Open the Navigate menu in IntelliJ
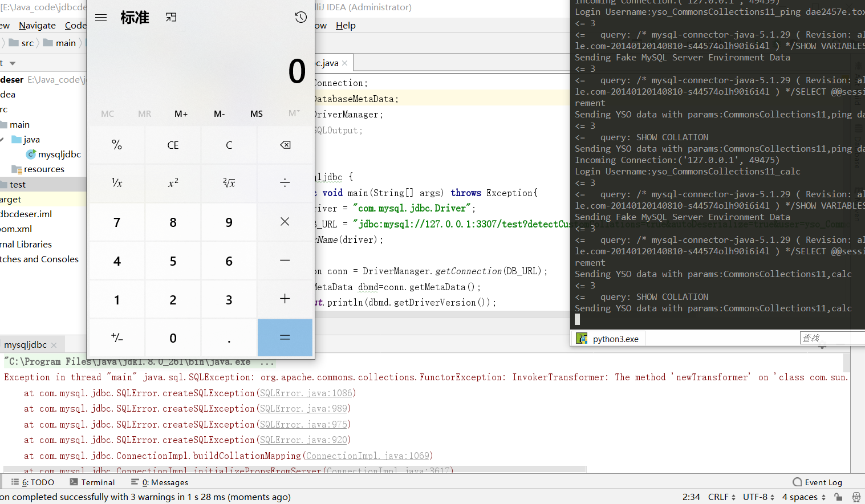The height and width of the screenshot is (504, 865). click(37, 25)
